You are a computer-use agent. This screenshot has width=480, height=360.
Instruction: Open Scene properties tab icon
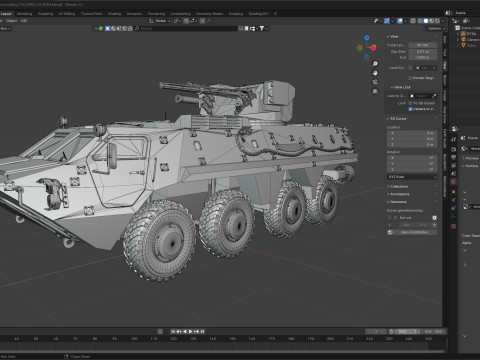point(454,174)
